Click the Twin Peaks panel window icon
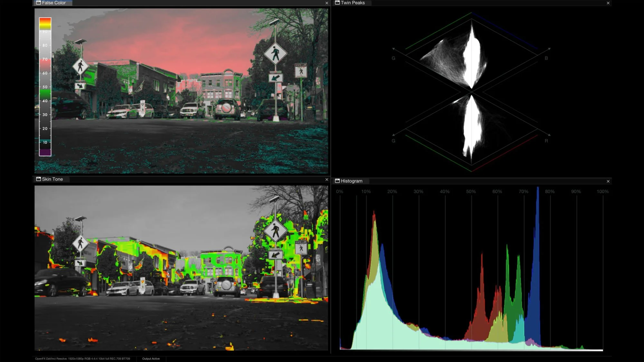The height and width of the screenshot is (362, 644). click(337, 3)
